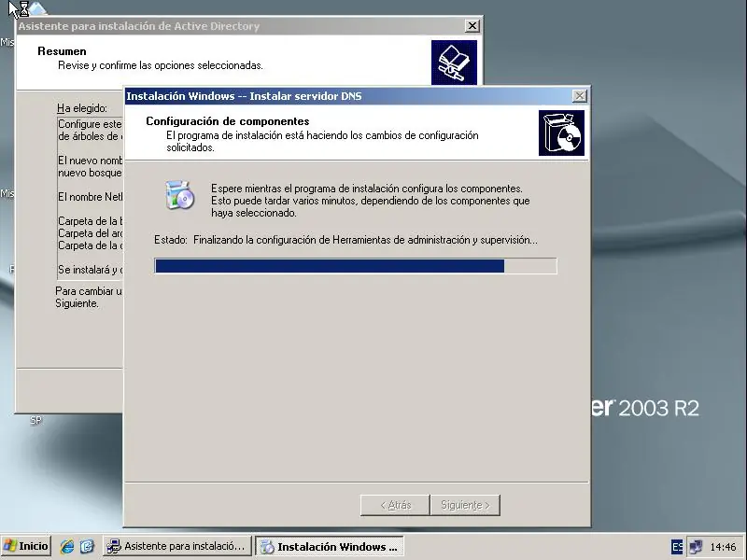Click the disabled Atrás button
This screenshot has height=560, width=747.
(395, 505)
